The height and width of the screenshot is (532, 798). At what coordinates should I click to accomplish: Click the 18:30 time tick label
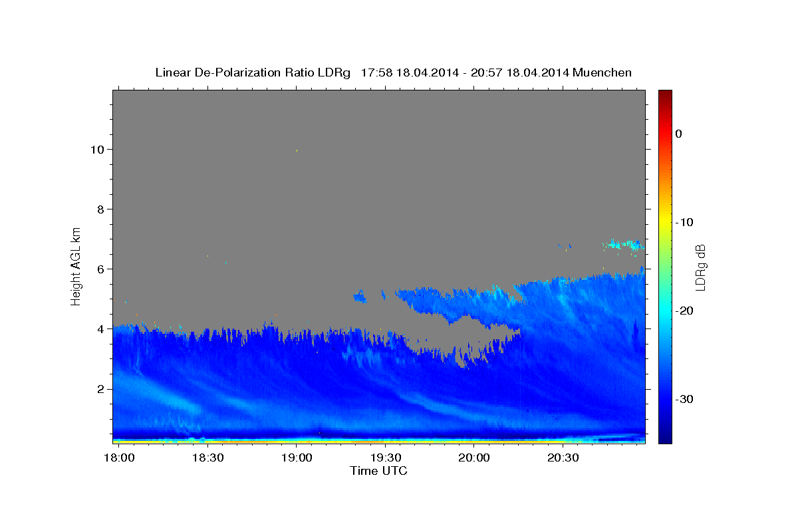click(207, 458)
